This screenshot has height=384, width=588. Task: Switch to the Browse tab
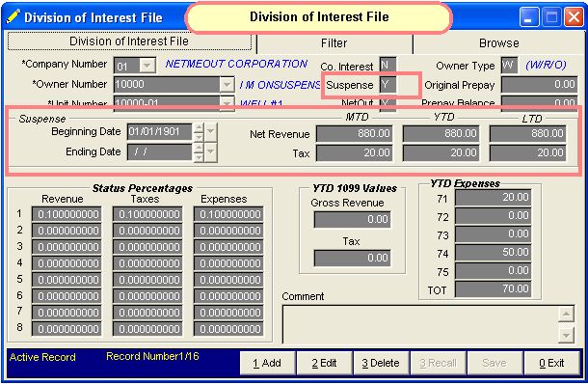[498, 43]
